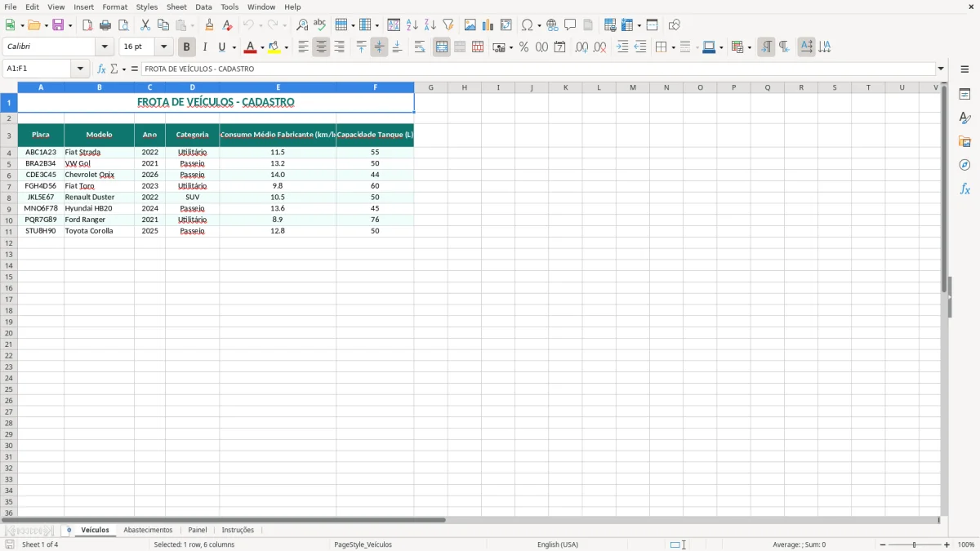
Task: Click the Insert Image icon
Action: (x=470, y=25)
